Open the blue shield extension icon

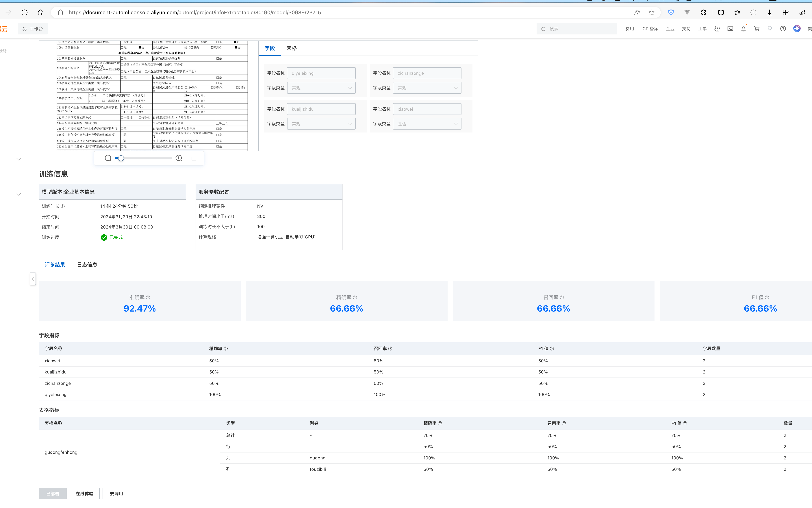671,12
